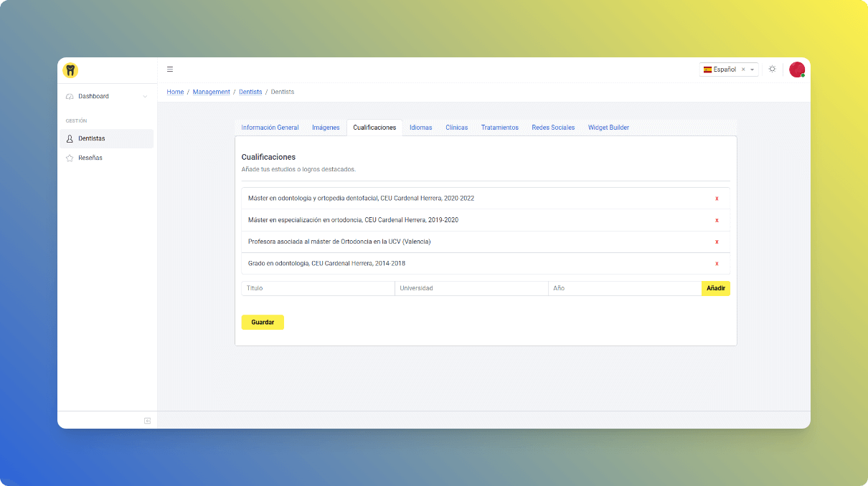The height and width of the screenshot is (486, 868).
Task: Toggle the hamburger sidebar menu icon
Action: pyautogui.click(x=170, y=70)
